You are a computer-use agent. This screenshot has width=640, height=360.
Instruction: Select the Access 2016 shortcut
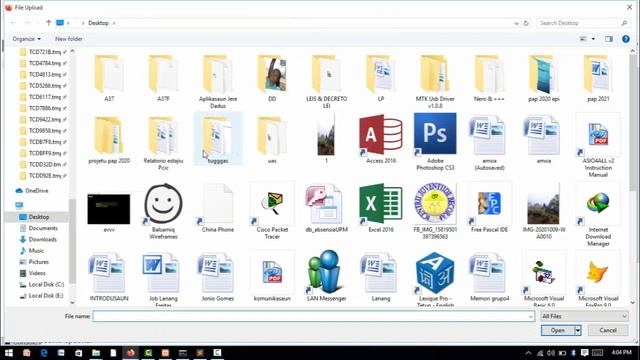pyautogui.click(x=380, y=139)
